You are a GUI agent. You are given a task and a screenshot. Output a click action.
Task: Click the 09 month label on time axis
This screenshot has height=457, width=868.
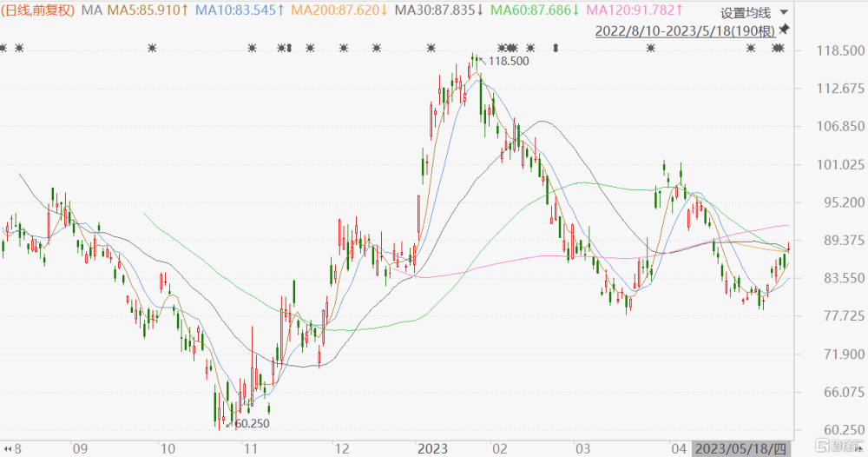coord(80,448)
